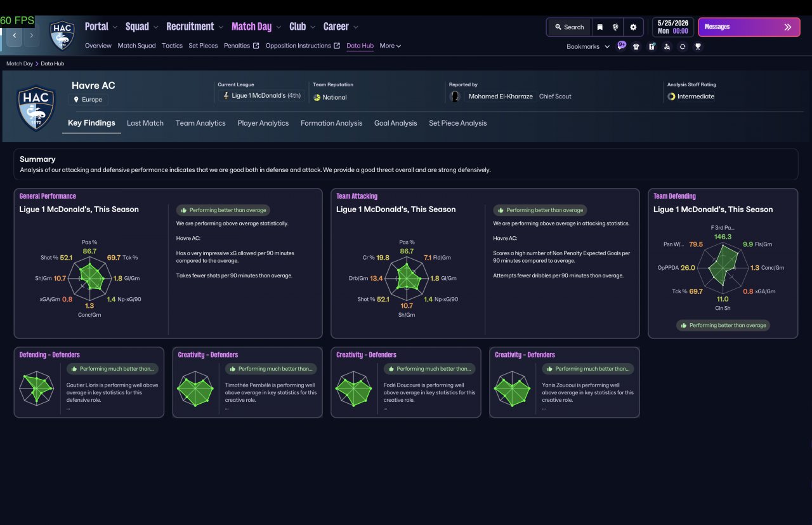Viewport: 812px width, 525px height.
Task: Switch to the Formation Analysis tab
Action: 331,123
